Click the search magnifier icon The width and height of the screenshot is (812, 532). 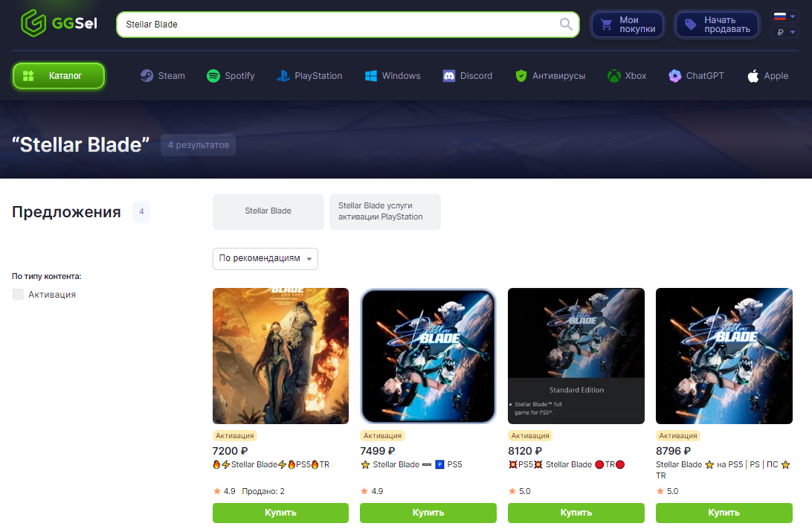pos(566,25)
